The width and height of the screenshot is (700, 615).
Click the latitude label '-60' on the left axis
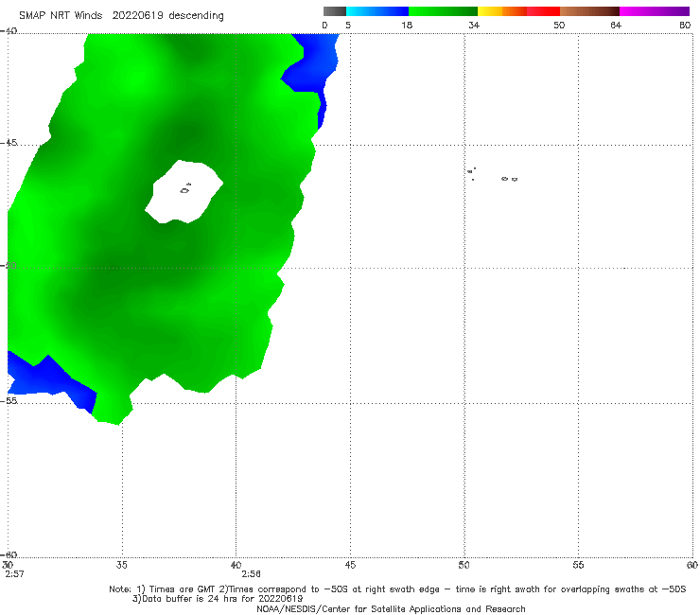[x=9, y=554]
